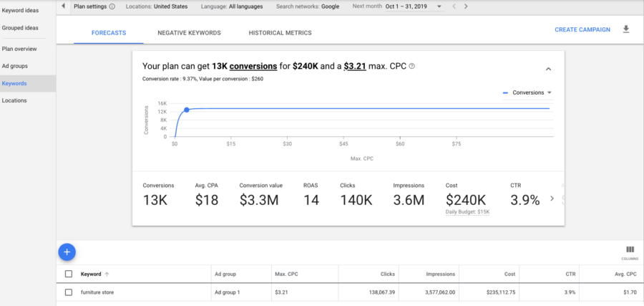Open the Plan settings info icon
Image resolution: width=644 pixels, height=306 pixels.
(112, 6)
